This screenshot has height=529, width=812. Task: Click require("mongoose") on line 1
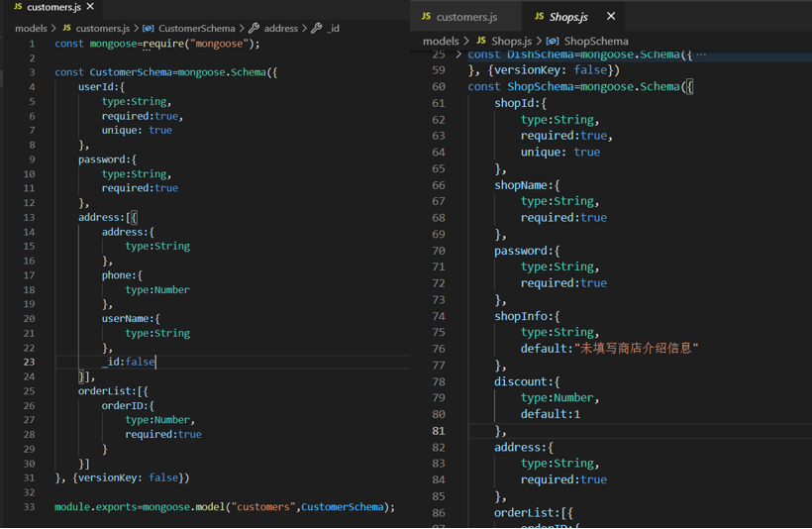(x=198, y=44)
